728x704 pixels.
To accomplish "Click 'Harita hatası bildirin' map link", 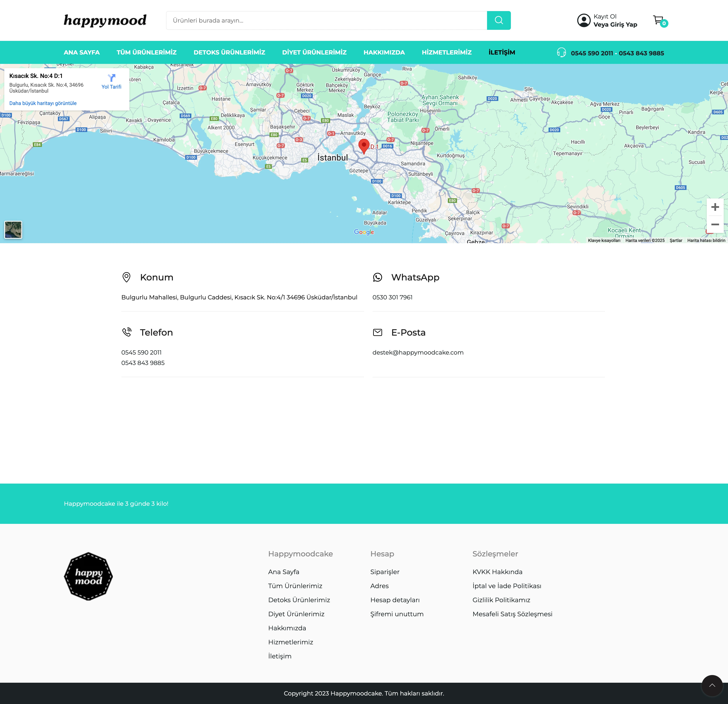I will pos(706,240).
